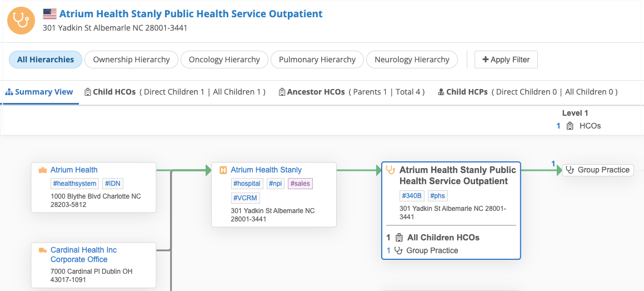Enable the Oncology Hierarchy filter
This screenshot has height=291, width=644.
tap(224, 60)
